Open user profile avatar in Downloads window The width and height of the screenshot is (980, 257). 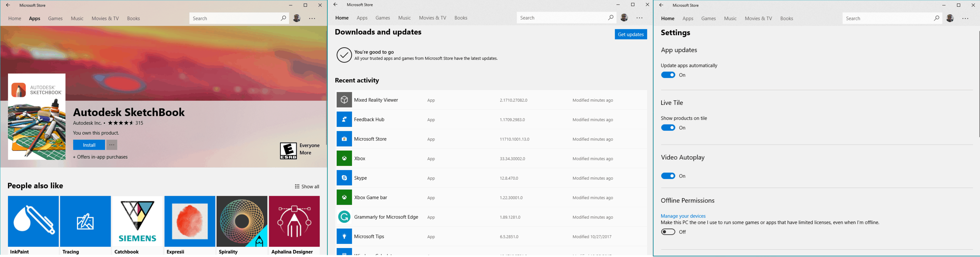click(624, 17)
